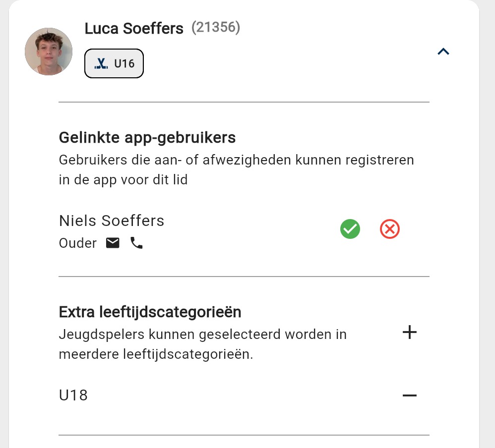Remove the U18 category with minus icon
This screenshot has height=448, width=495.
(x=409, y=395)
